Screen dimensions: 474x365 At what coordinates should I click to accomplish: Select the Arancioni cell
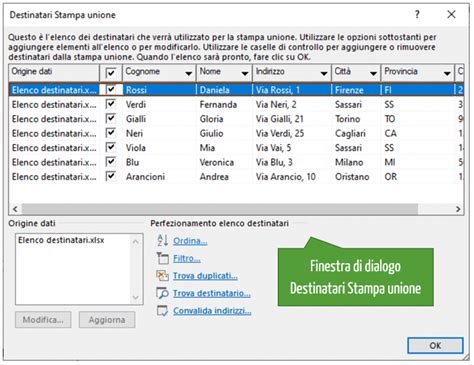click(x=159, y=177)
